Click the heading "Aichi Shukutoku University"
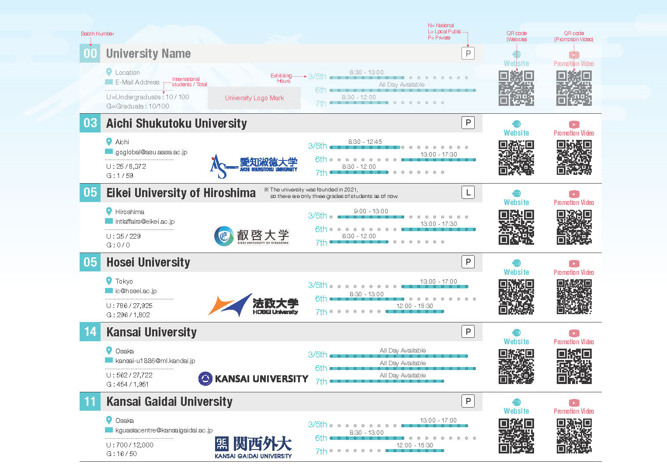 [x=177, y=123]
